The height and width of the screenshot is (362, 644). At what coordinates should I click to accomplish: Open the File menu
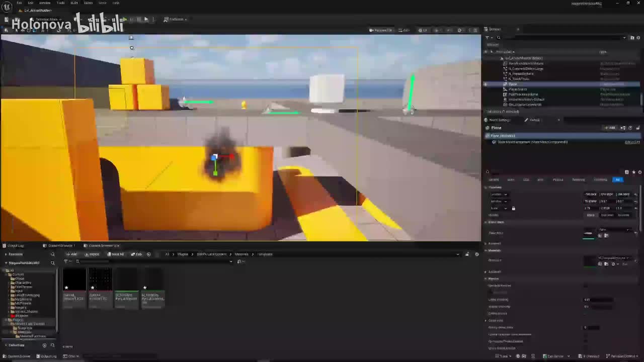pos(19,3)
